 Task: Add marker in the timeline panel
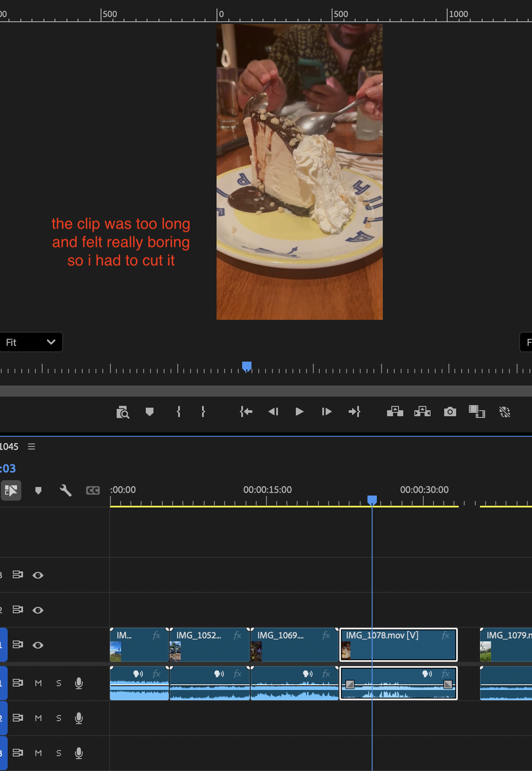(x=38, y=490)
